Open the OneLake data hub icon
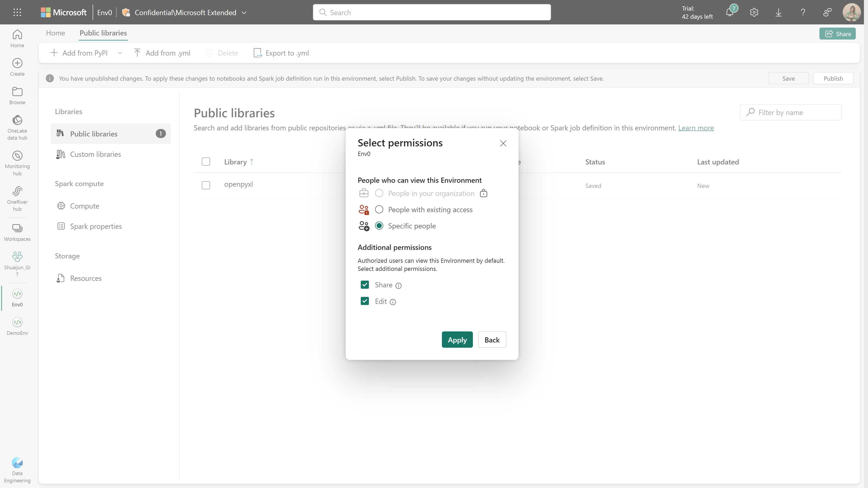Image resolution: width=868 pixels, height=488 pixels. point(17,120)
